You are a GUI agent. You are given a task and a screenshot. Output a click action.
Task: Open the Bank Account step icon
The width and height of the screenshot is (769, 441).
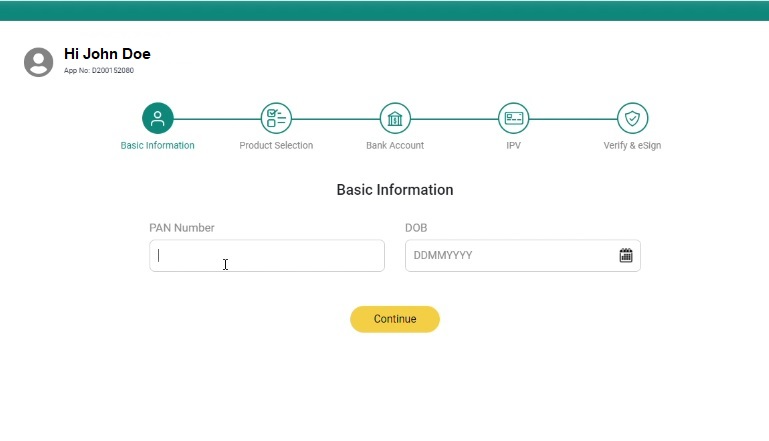(x=395, y=118)
